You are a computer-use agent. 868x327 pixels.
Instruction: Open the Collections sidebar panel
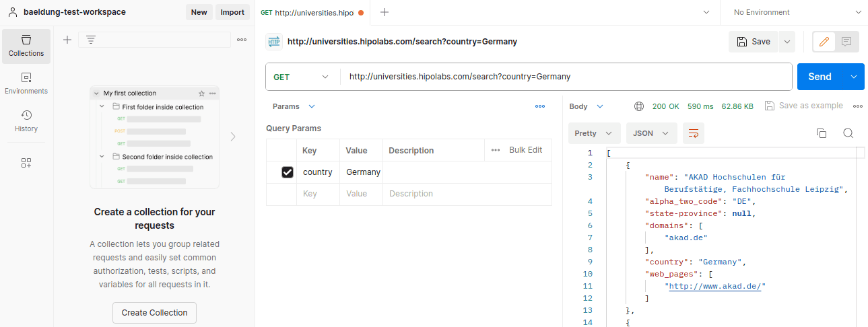pos(26,46)
